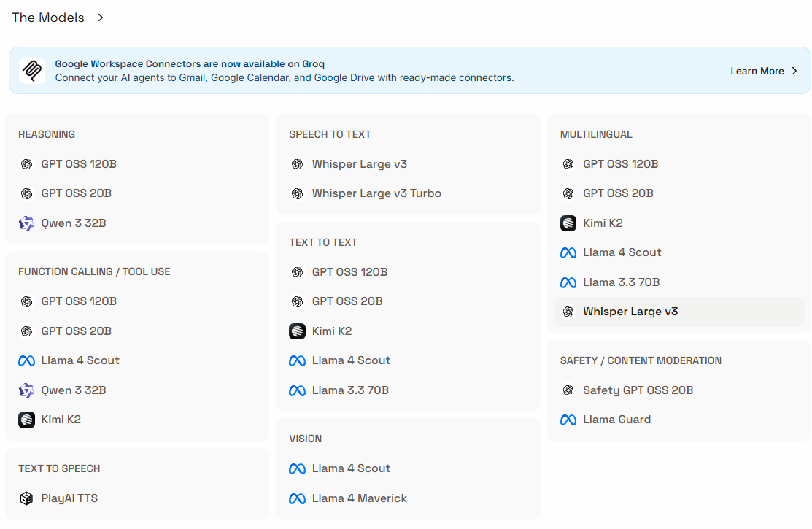812x529 pixels.
Task: Click the Learn More link
Action: click(x=757, y=71)
